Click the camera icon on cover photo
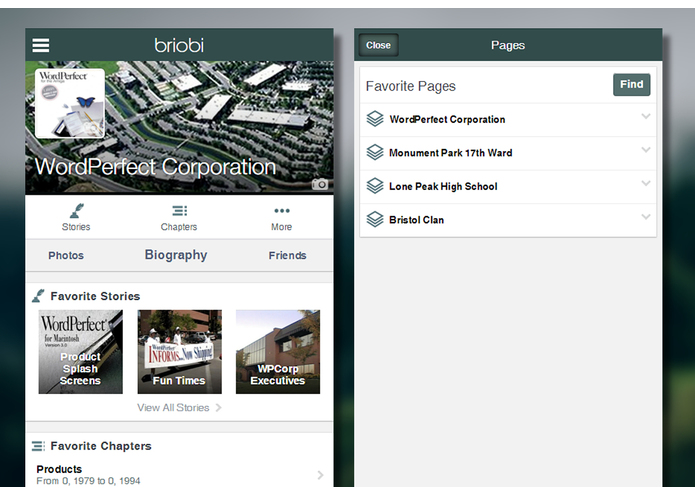 click(320, 184)
